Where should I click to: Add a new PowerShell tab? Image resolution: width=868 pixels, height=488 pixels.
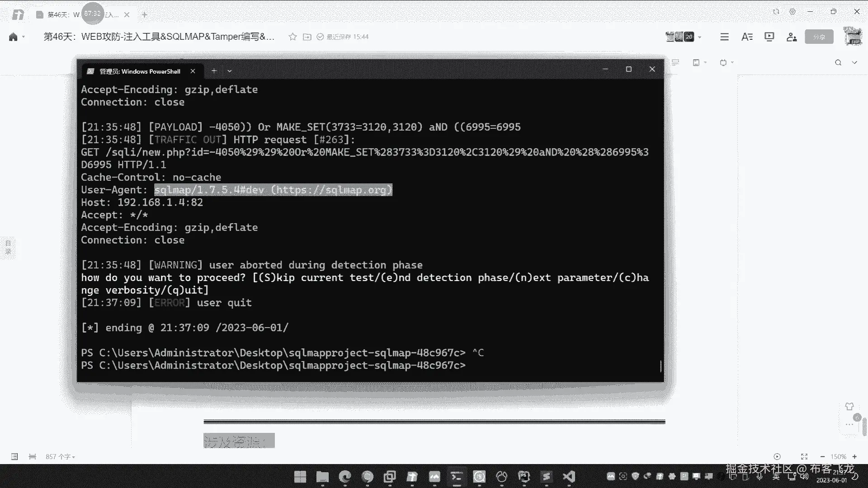(214, 70)
